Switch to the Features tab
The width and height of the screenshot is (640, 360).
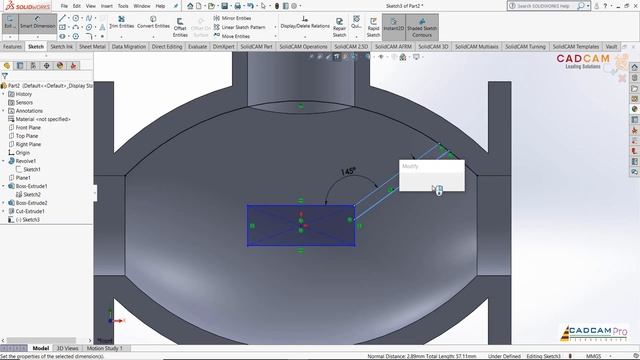(12, 47)
